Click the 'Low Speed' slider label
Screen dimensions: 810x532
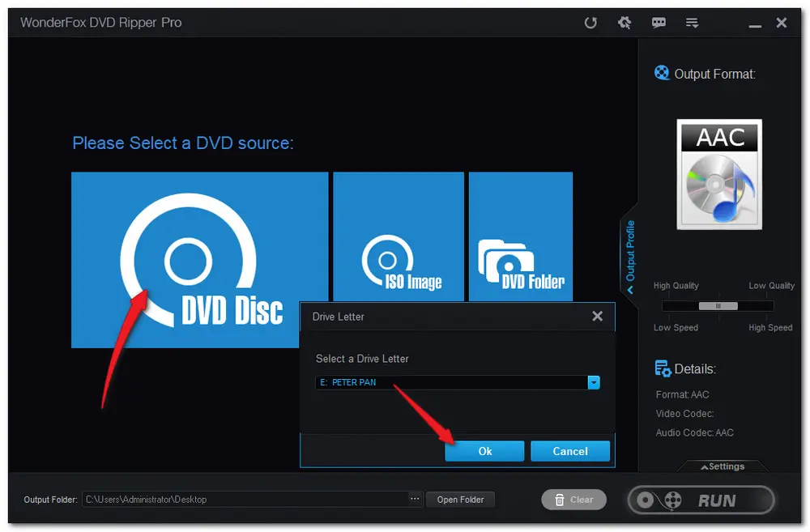(x=676, y=327)
